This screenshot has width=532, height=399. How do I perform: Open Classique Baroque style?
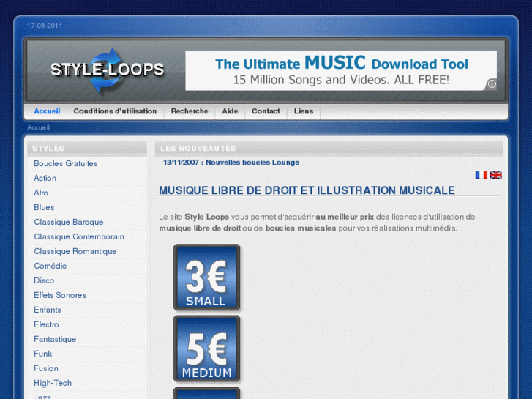(69, 222)
